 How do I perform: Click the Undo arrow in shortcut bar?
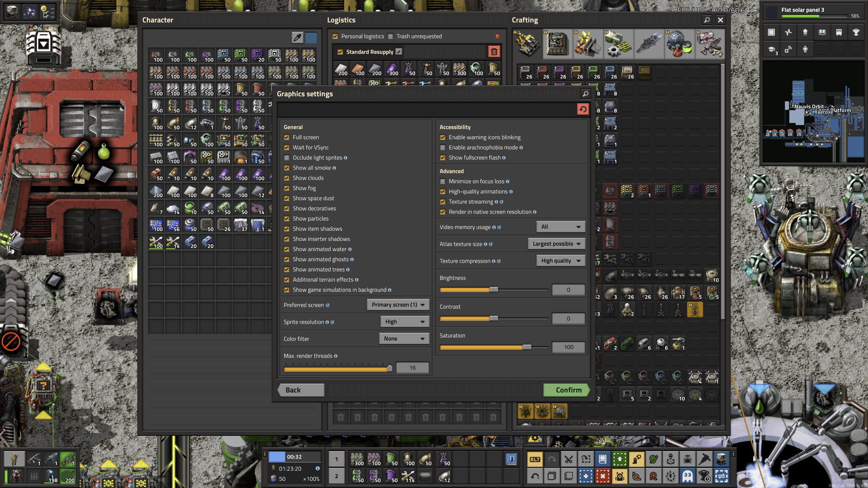[535, 476]
